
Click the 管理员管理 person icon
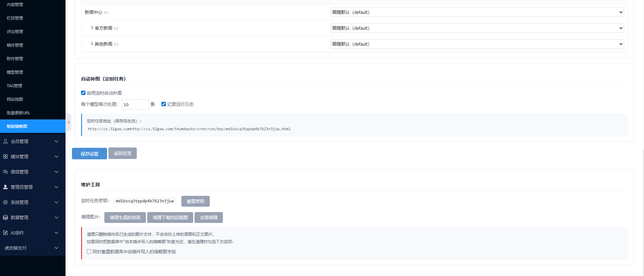(5, 187)
